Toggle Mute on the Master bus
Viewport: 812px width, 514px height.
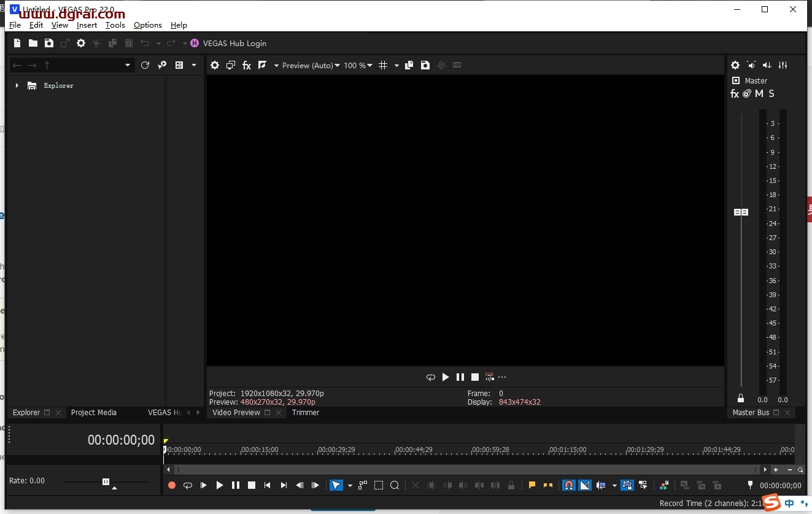[759, 94]
